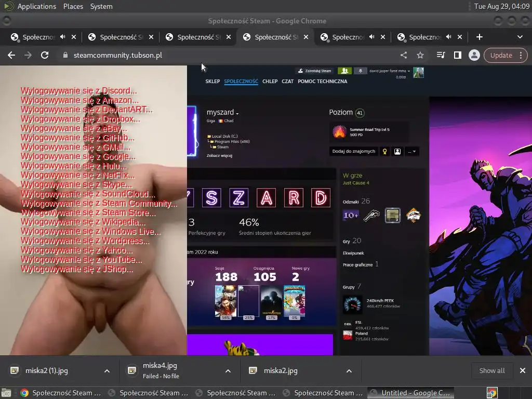Click Zobacz więcej link

coord(219,156)
